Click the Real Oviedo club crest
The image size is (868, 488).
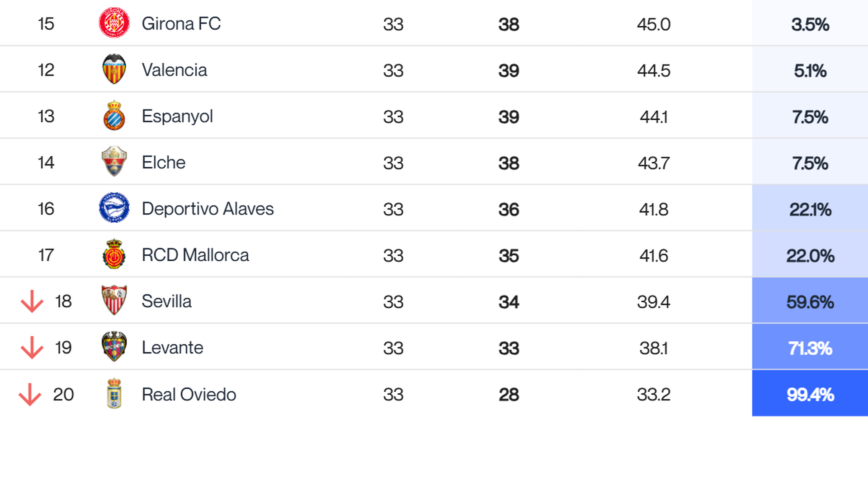(x=114, y=394)
